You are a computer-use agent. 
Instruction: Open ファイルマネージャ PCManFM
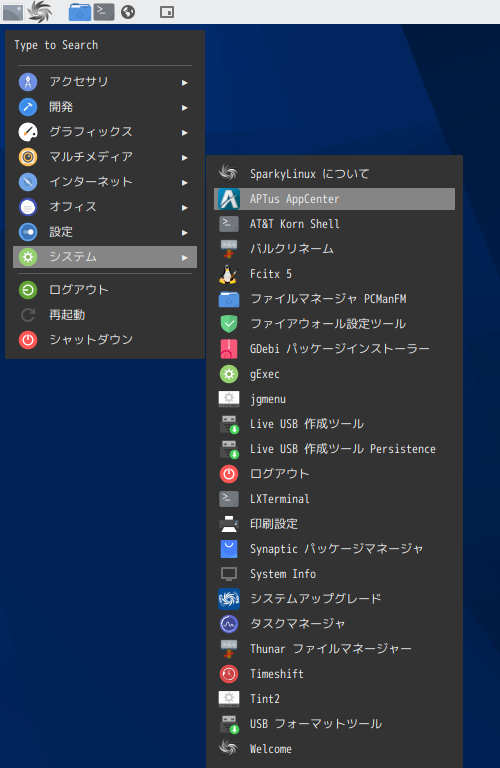tap(334, 299)
